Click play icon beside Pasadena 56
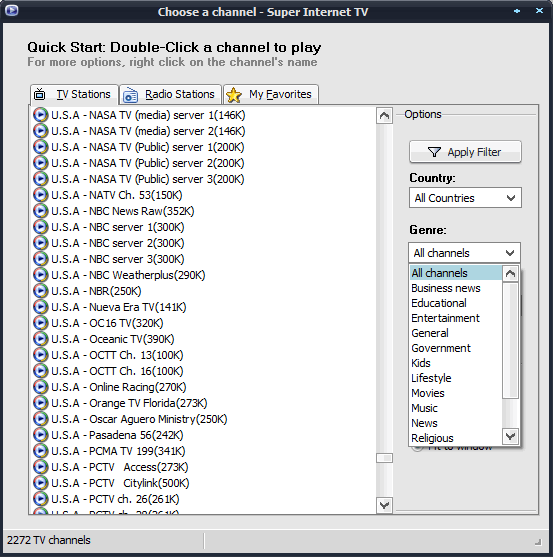 tap(40, 435)
